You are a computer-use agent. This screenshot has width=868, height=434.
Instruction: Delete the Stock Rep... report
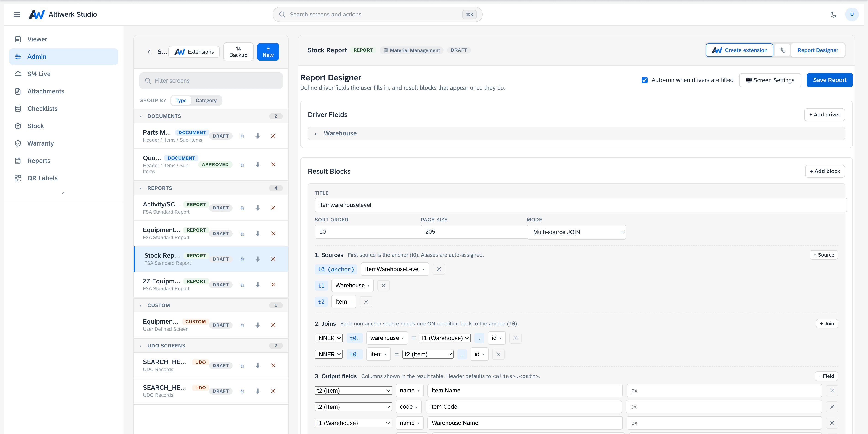point(273,259)
